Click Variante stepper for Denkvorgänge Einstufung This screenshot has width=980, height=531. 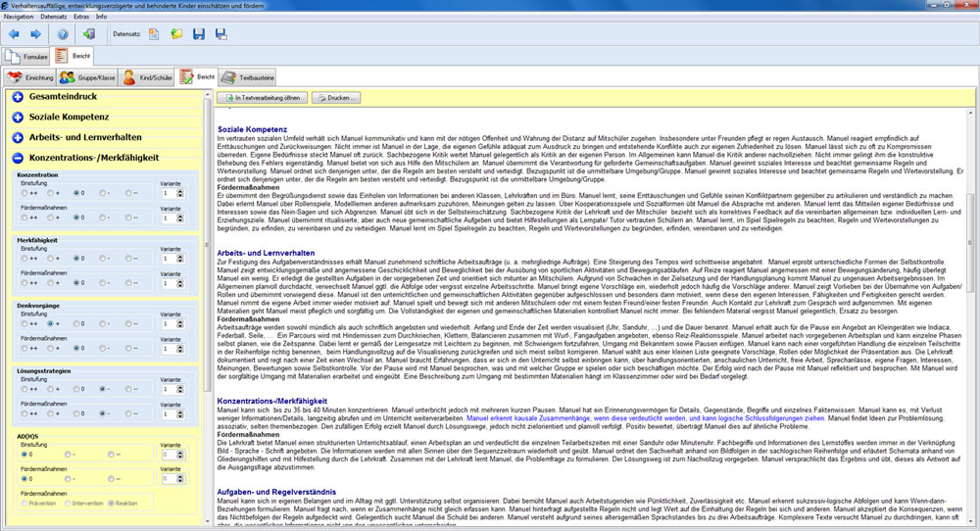(180, 324)
